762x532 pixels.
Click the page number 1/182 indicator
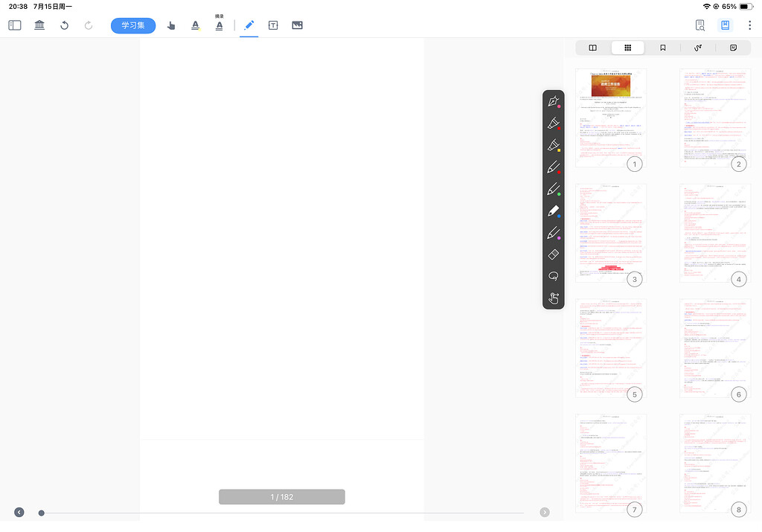click(x=281, y=496)
